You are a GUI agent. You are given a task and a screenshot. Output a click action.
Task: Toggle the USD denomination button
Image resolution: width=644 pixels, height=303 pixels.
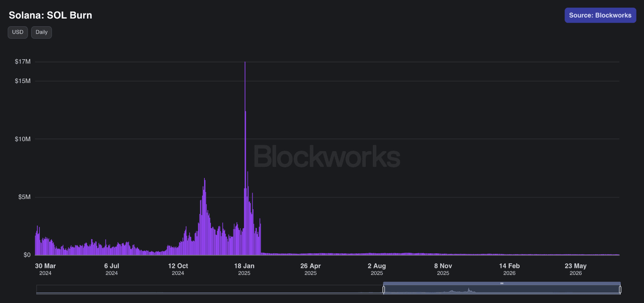18,32
